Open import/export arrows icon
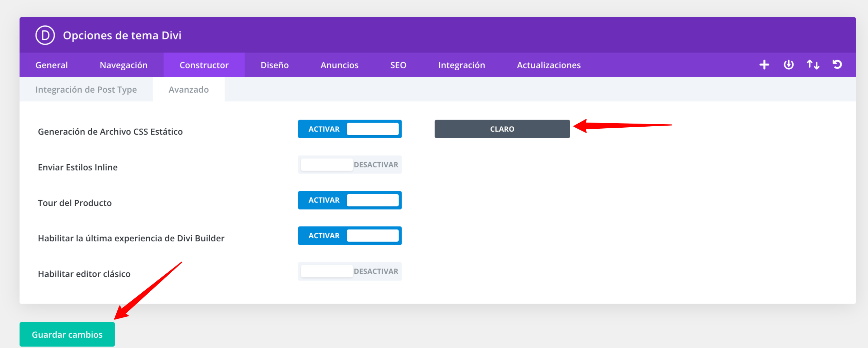This screenshot has width=868, height=348. (813, 65)
